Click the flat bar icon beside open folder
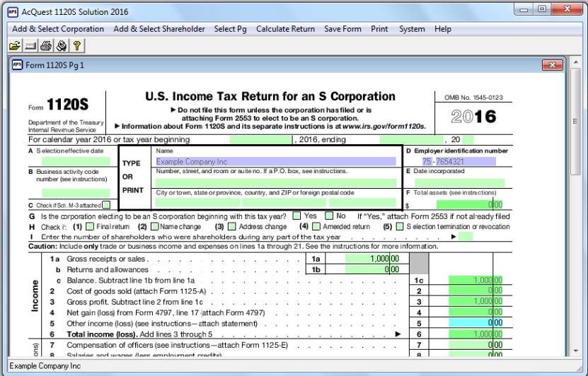The height and width of the screenshot is (376, 588). [30, 46]
